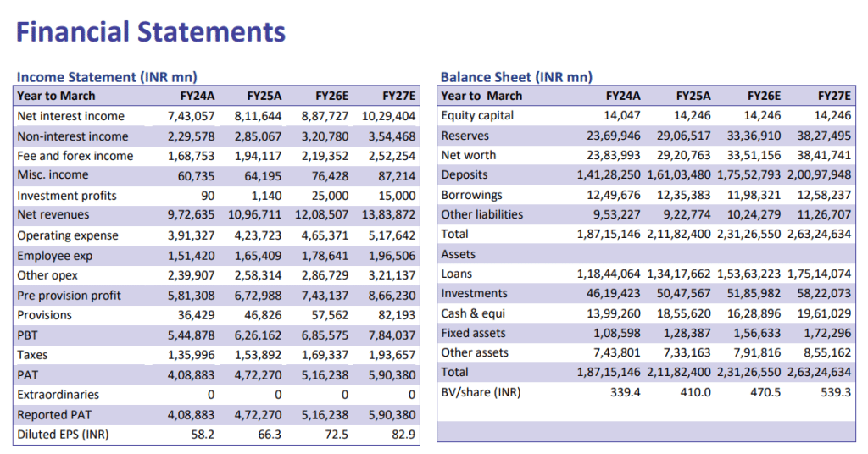Select FY25A Reported PAT value 4,72,270

258,415
